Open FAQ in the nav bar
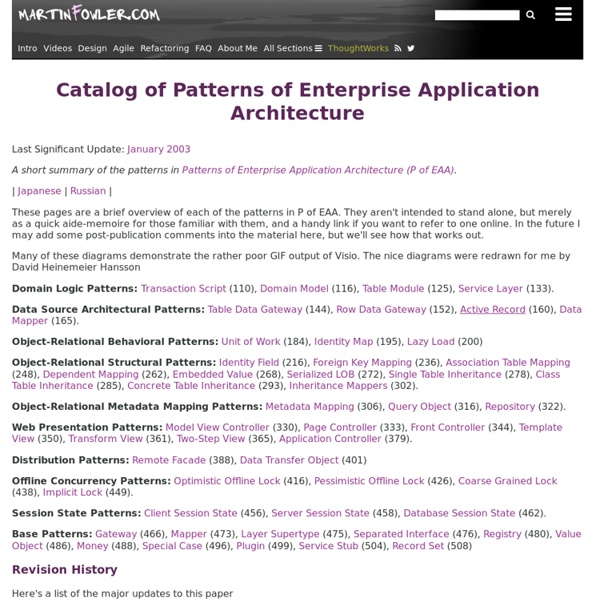600x600 pixels. point(203,48)
